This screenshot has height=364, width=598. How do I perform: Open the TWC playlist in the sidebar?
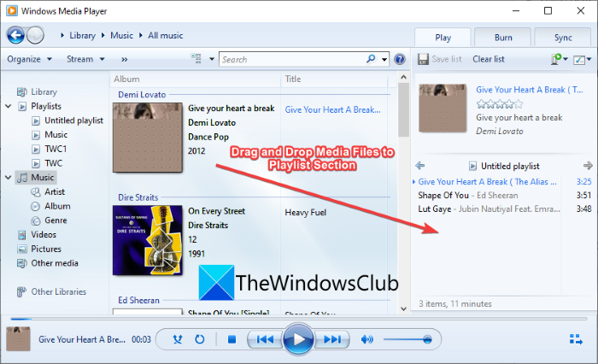pos(53,163)
